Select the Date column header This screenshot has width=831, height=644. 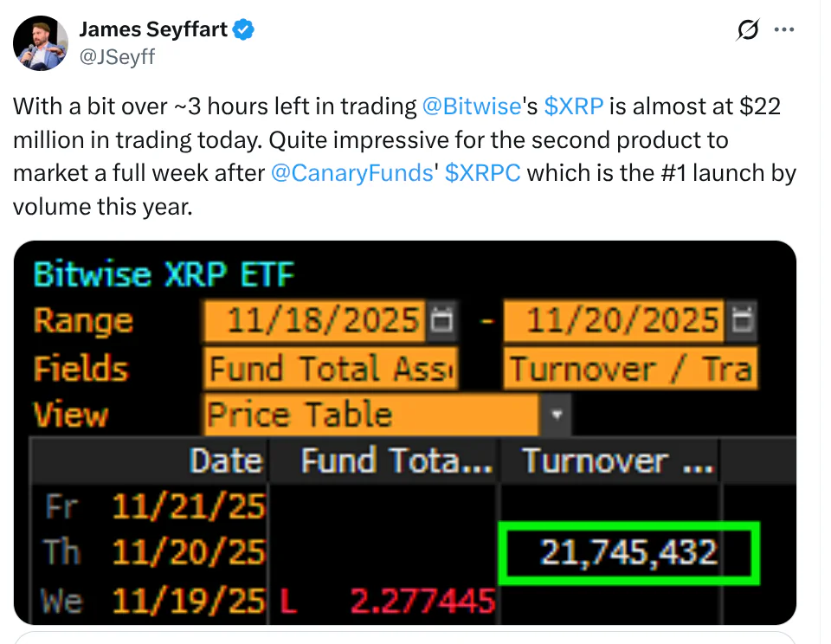225,461
